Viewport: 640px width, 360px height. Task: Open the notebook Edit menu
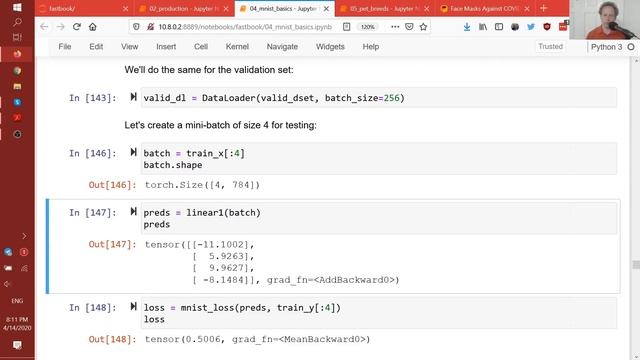point(96,47)
